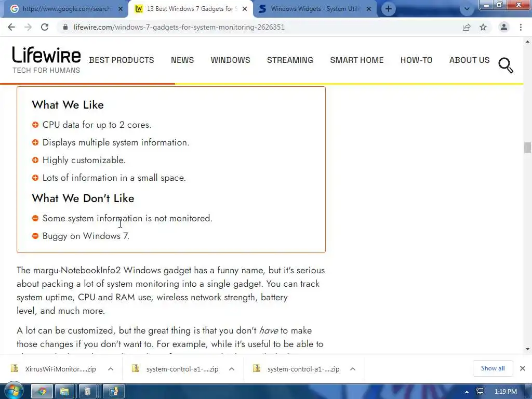The height and width of the screenshot is (399, 532).
Task: Select the 13 Best Windows 7 Gadgets tab
Action: 191,9
